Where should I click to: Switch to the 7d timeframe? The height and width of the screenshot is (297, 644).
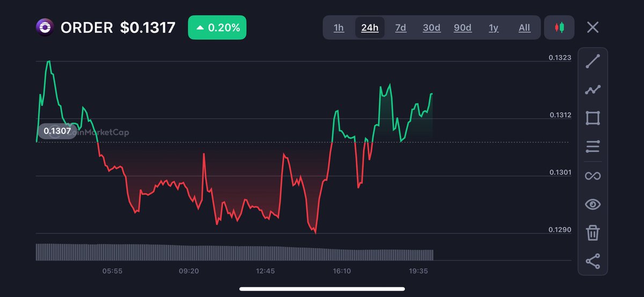[x=400, y=27]
